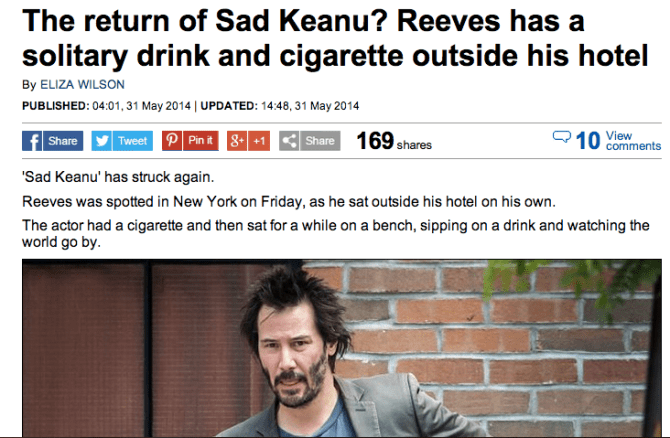This screenshot has width=670, height=438.
Task: Click the Facebook logo icon
Action: 32,141
